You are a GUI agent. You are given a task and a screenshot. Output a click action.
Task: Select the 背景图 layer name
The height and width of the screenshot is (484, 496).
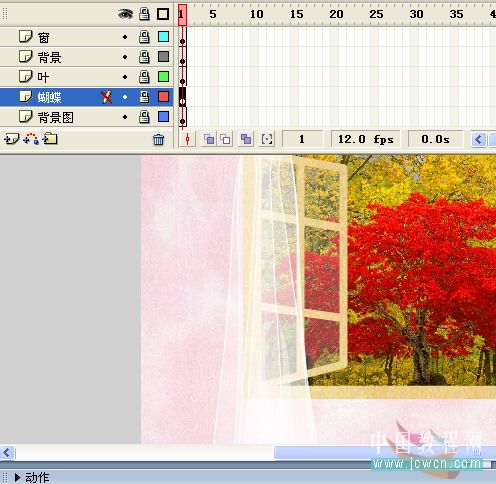click(x=55, y=117)
